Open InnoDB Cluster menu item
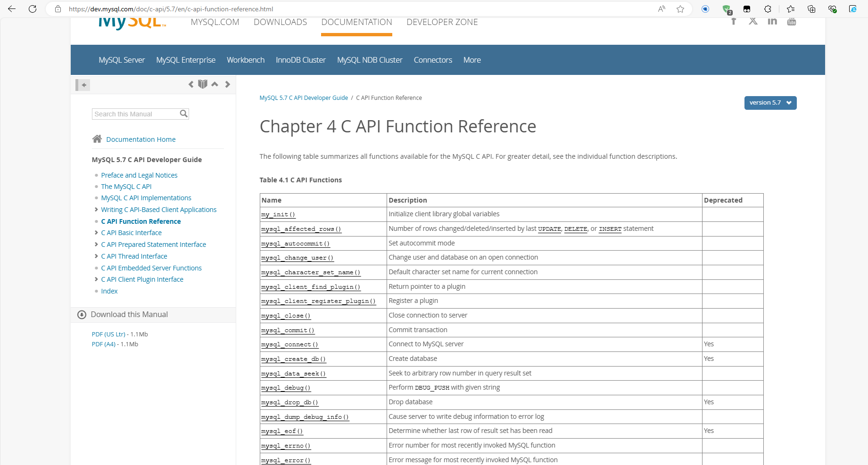Viewport: 868px width, 465px height. pos(301,60)
